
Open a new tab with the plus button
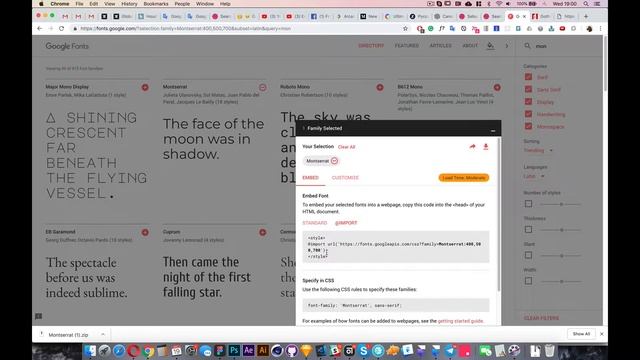[586, 16]
